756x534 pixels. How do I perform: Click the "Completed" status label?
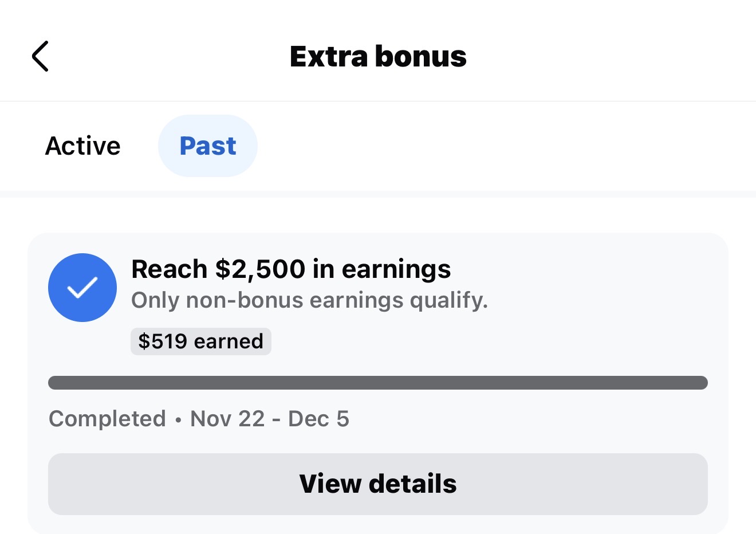coord(107,419)
